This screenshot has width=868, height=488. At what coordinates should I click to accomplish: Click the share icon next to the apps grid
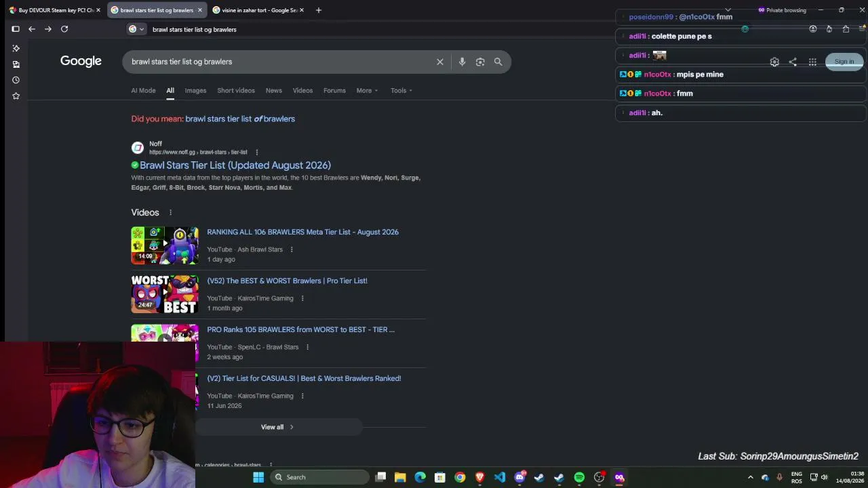click(793, 62)
